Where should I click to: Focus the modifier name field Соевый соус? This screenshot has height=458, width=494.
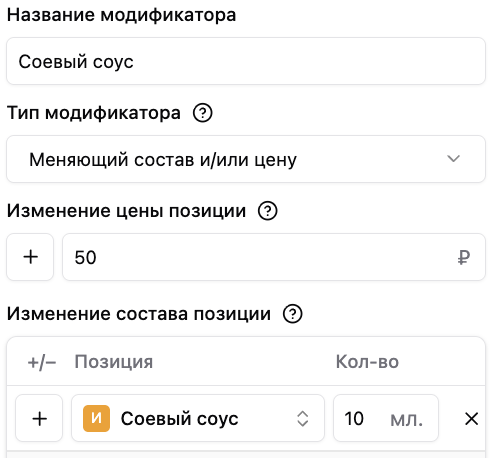click(x=246, y=61)
